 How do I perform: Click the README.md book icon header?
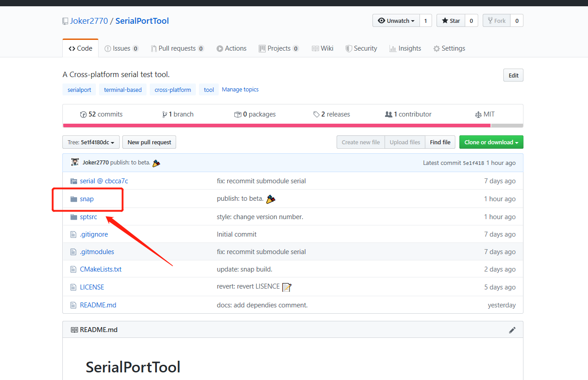[x=74, y=330]
